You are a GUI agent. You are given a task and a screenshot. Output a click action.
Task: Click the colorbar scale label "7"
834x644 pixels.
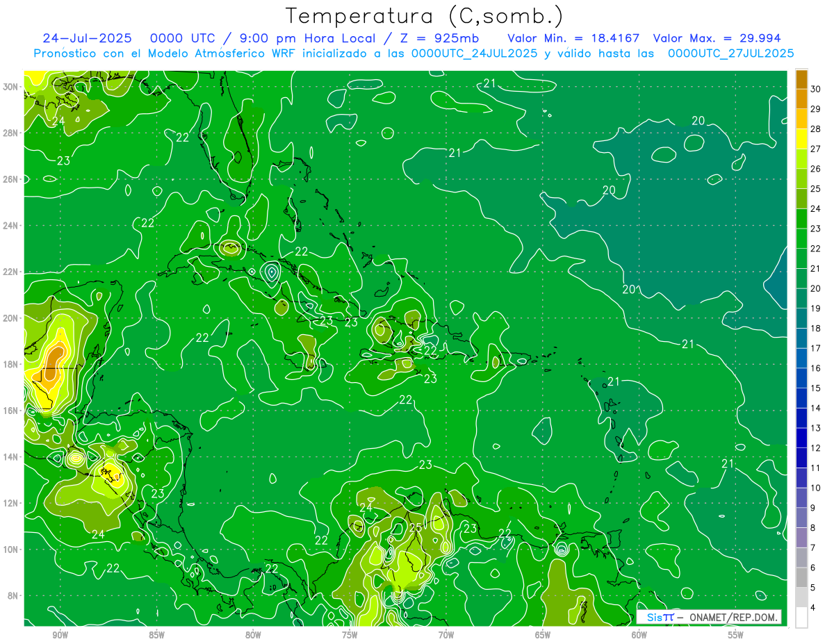pyautogui.click(x=814, y=548)
